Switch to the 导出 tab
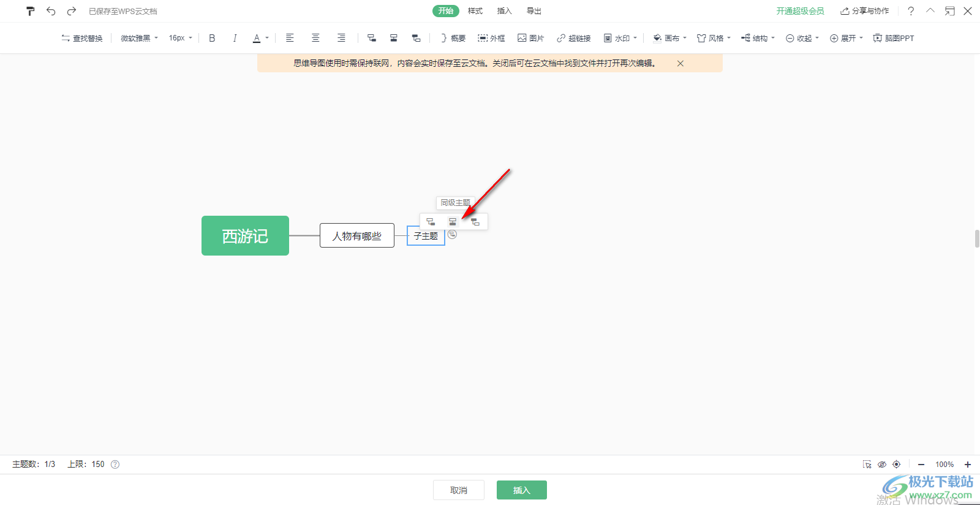The height and width of the screenshot is (505, 980). (534, 11)
